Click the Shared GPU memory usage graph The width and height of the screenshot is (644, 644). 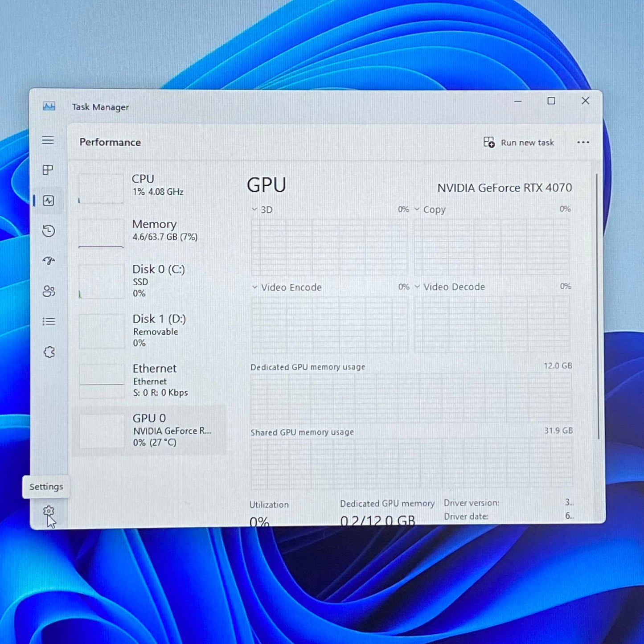click(412, 464)
